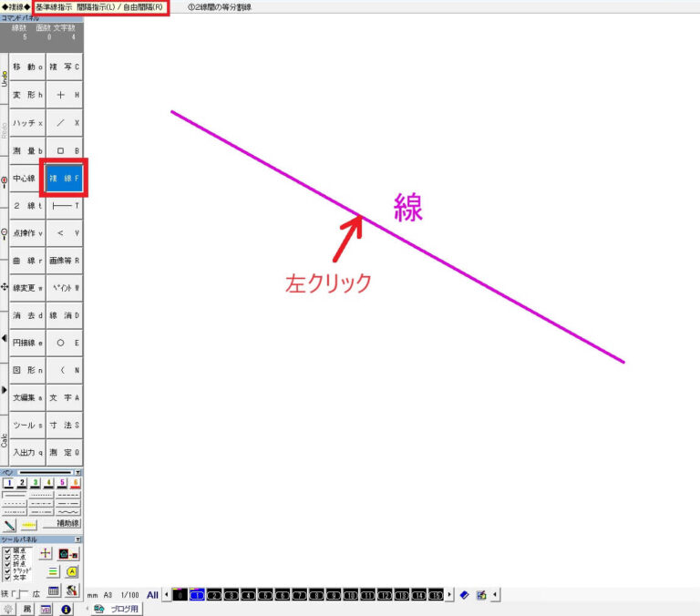
Task: Select the 複線 F (parallel line) command
Action: (65, 179)
